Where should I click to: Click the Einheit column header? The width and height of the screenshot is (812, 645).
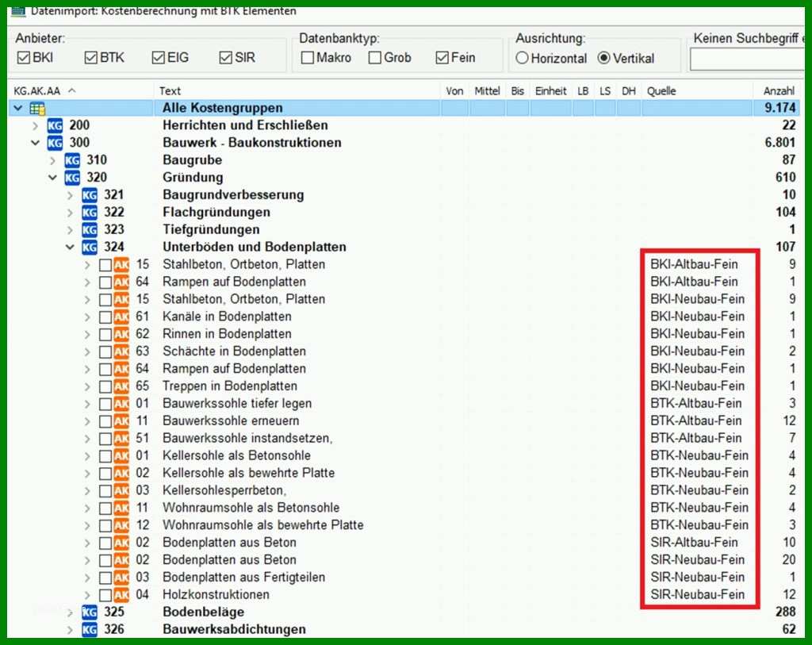click(x=551, y=91)
